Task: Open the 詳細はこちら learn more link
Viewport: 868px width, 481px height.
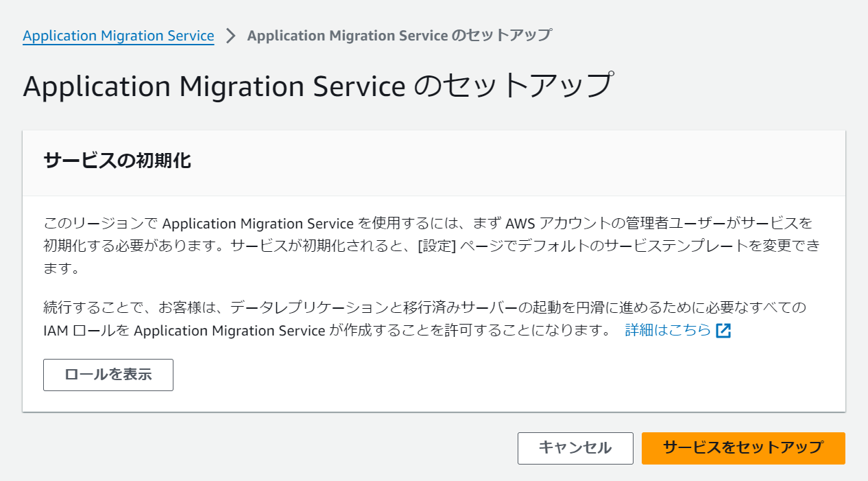Action: 668,331
